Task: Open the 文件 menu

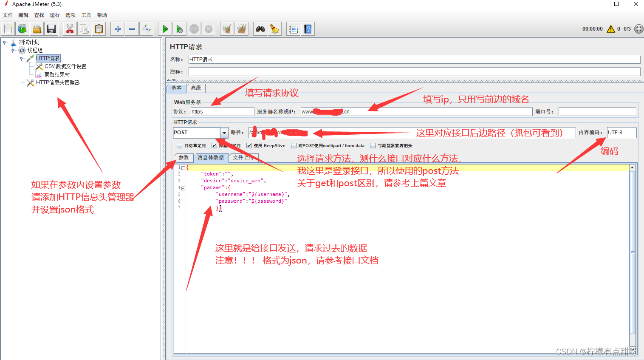Action: (8, 15)
